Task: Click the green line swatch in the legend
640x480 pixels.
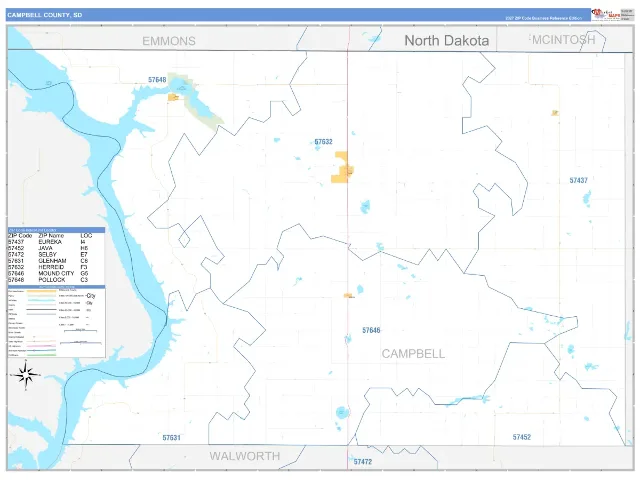Action: click(41, 355)
